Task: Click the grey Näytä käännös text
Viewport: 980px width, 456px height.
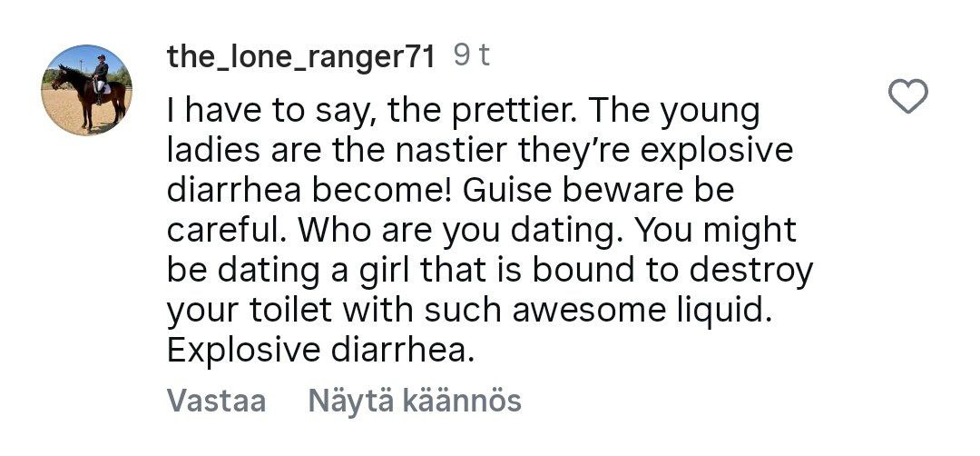Action: [x=415, y=401]
